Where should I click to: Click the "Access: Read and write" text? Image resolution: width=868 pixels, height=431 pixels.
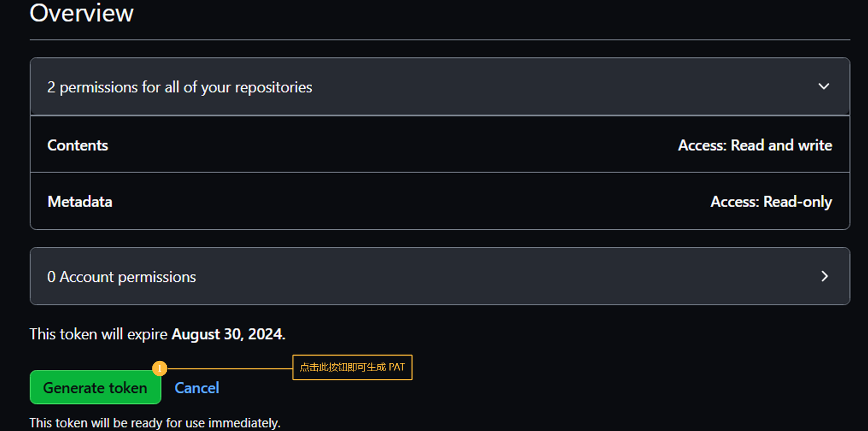(754, 145)
